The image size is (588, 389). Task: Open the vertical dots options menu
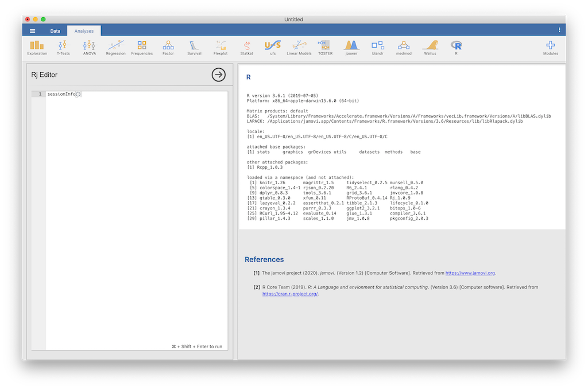click(x=559, y=30)
